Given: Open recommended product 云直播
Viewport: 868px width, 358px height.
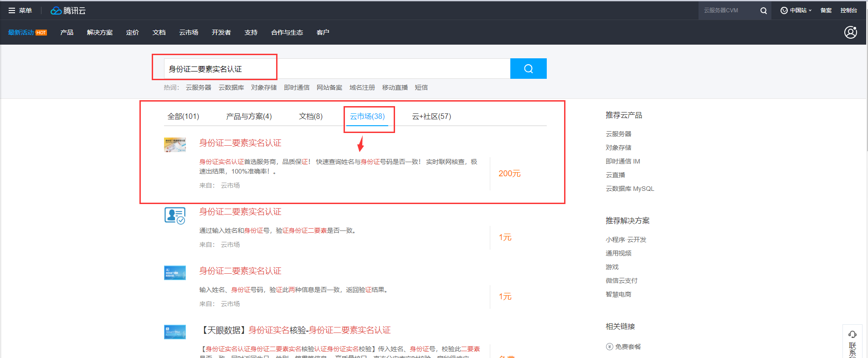Looking at the screenshot, I should click(x=615, y=175).
